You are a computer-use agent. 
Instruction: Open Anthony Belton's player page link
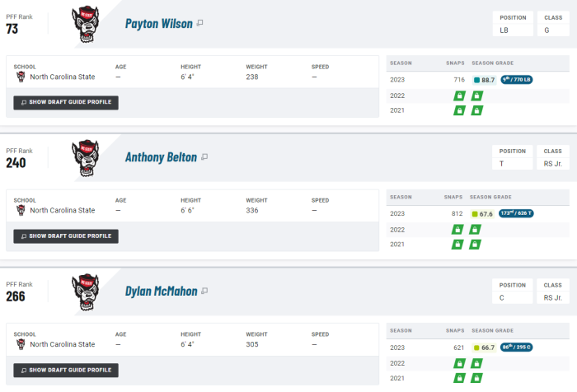click(x=161, y=157)
